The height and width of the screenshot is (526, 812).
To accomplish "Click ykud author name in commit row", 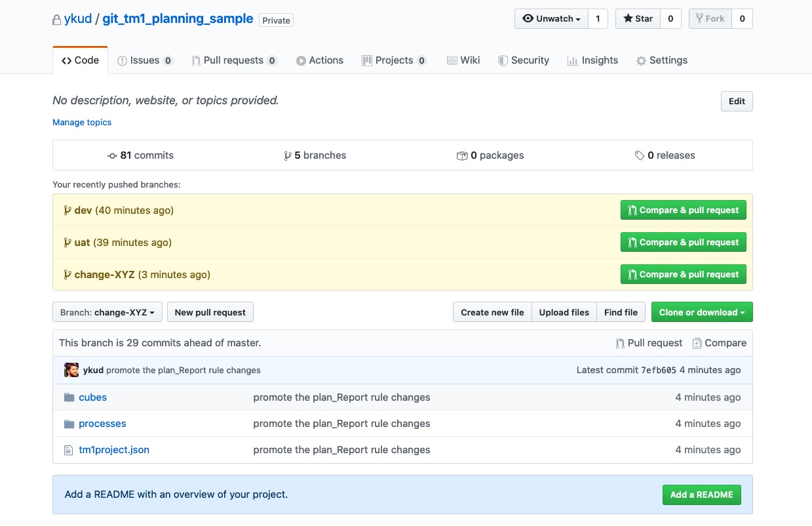I will click(x=93, y=370).
